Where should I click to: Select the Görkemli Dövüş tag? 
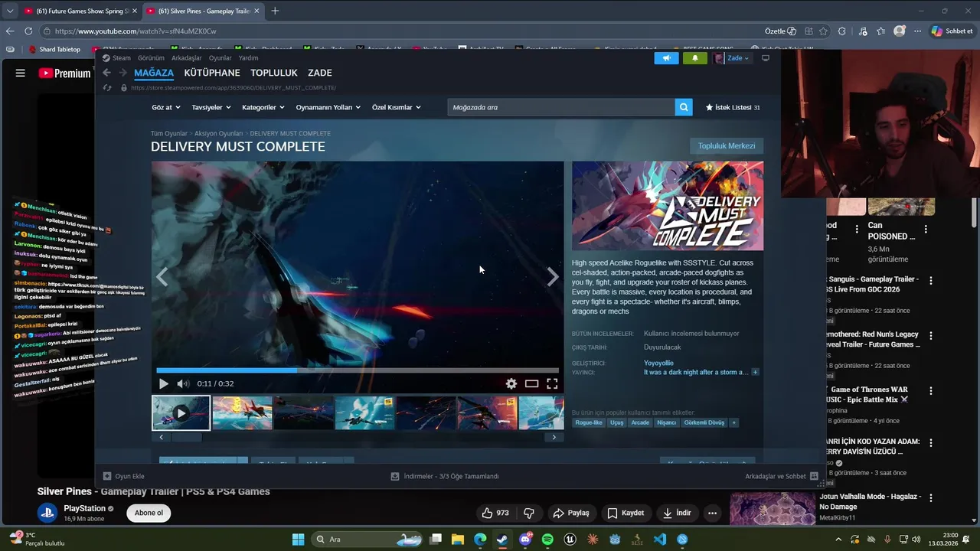coord(704,422)
